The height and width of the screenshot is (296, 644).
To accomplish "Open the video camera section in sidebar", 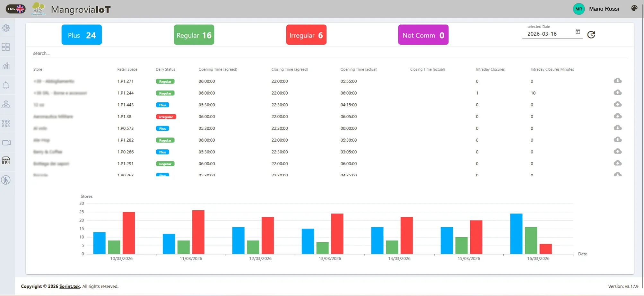I will (6, 143).
